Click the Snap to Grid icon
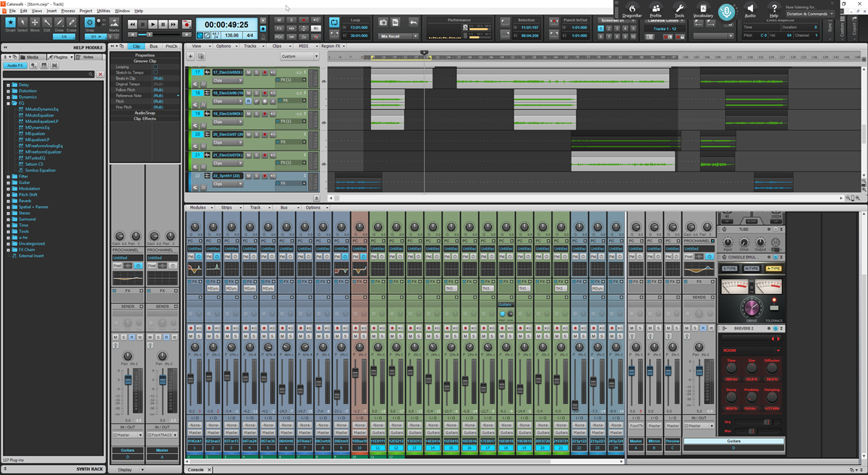Image resolution: width=868 pixels, height=475 pixels. coord(89,22)
